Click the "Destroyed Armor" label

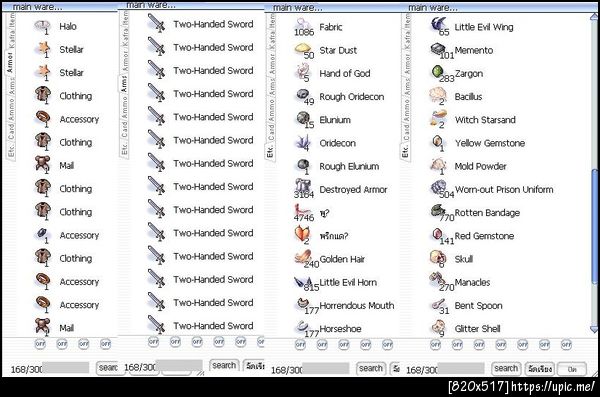353,190
